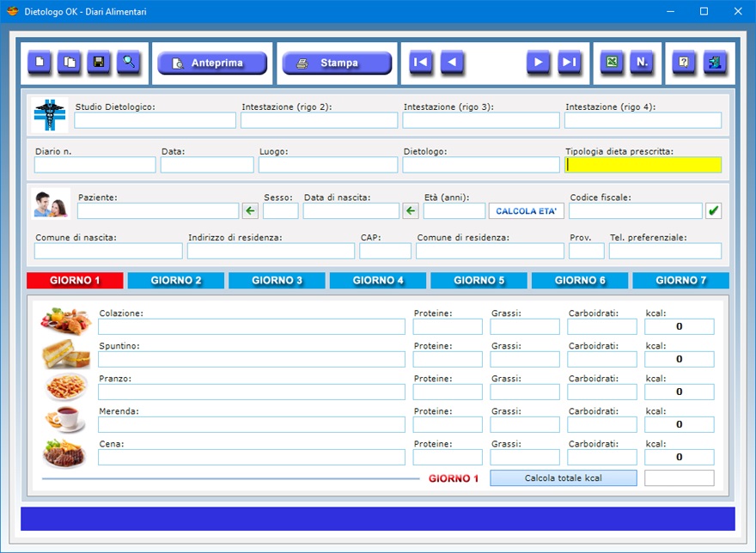This screenshot has height=553, width=756.
Task: Switch to the GIORNO 6 tab
Action: click(580, 281)
